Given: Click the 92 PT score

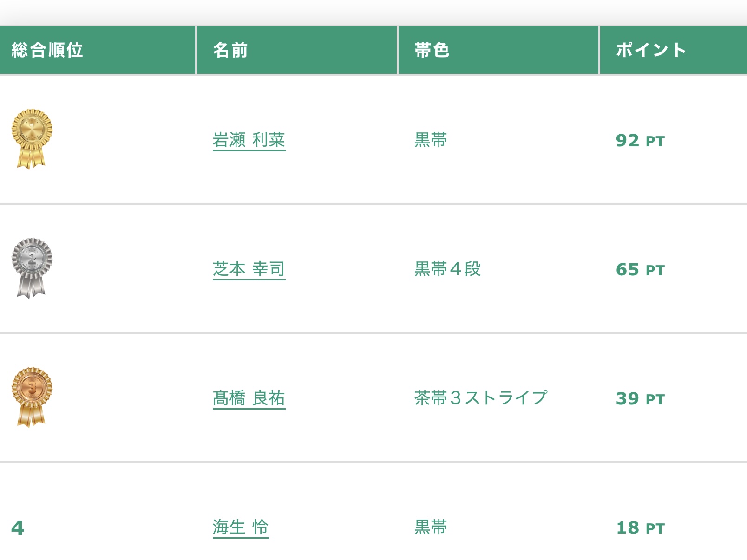Looking at the screenshot, I should (640, 140).
